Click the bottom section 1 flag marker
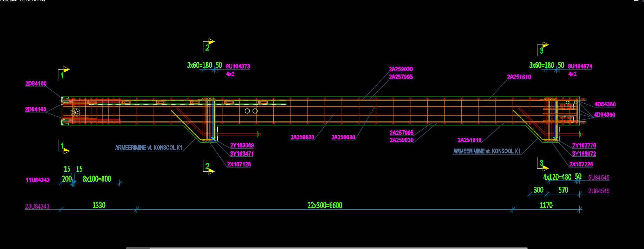This screenshot has width=644, height=249. point(64,148)
